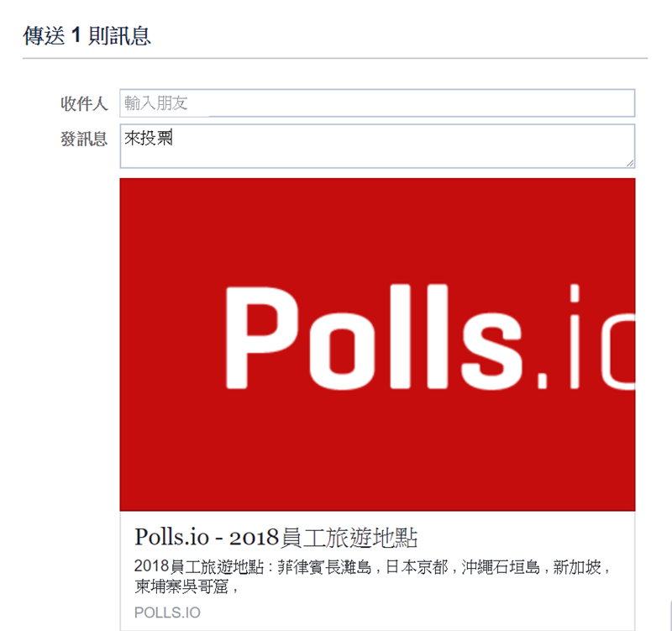The width and height of the screenshot is (672, 631).
Task: Click the 發訊息 label
Action: coord(84,139)
